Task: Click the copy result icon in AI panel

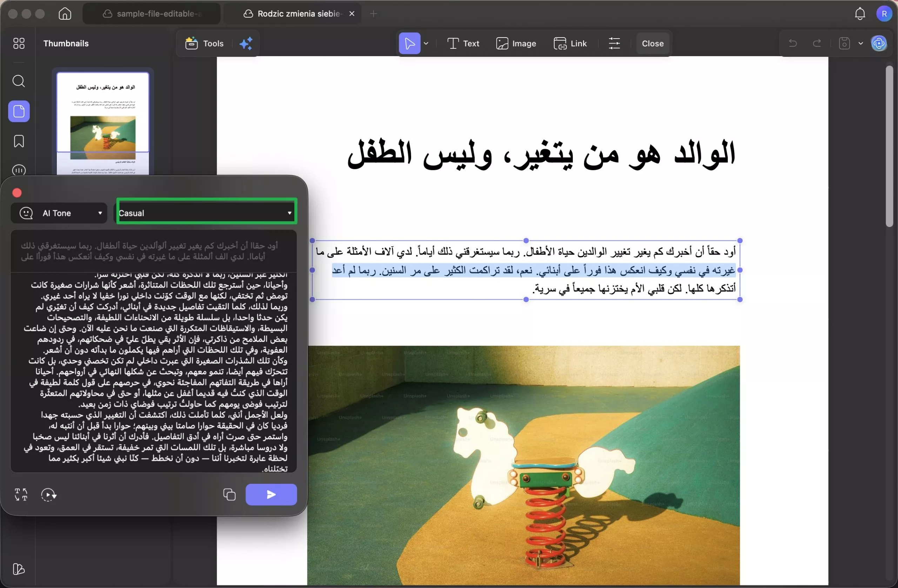Action: [229, 494]
